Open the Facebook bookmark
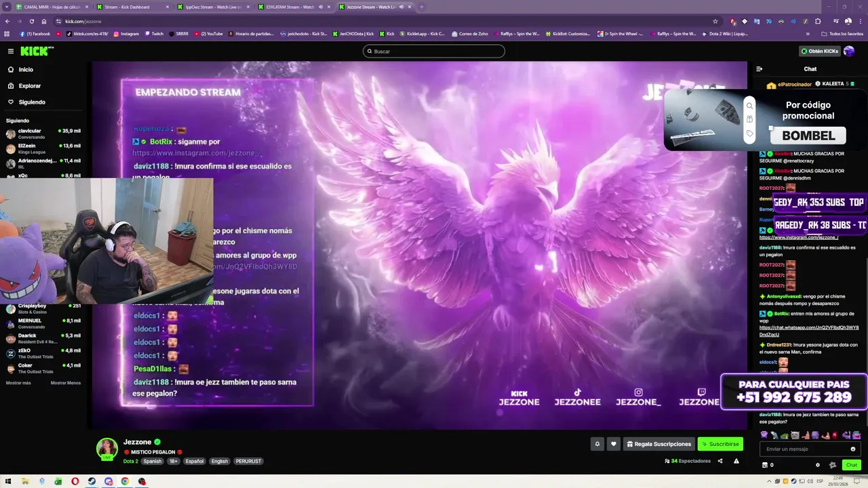Viewport: 868px width, 488px height. coord(35,33)
